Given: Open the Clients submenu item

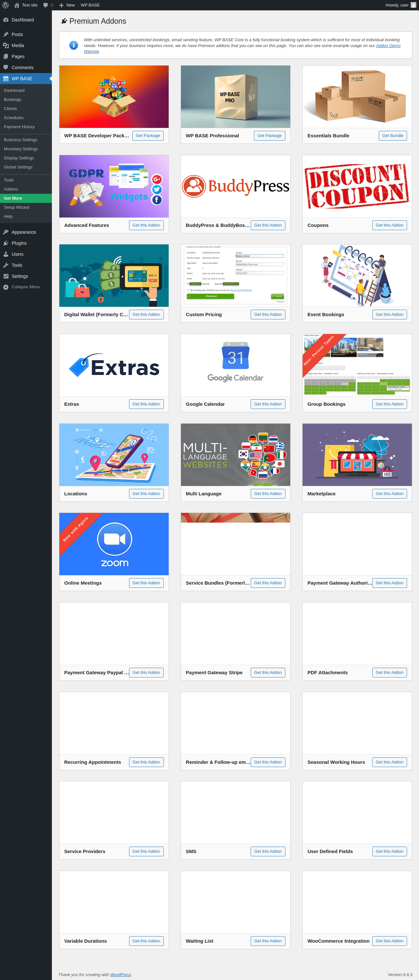Looking at the screenshot, I should pos(10,109).
